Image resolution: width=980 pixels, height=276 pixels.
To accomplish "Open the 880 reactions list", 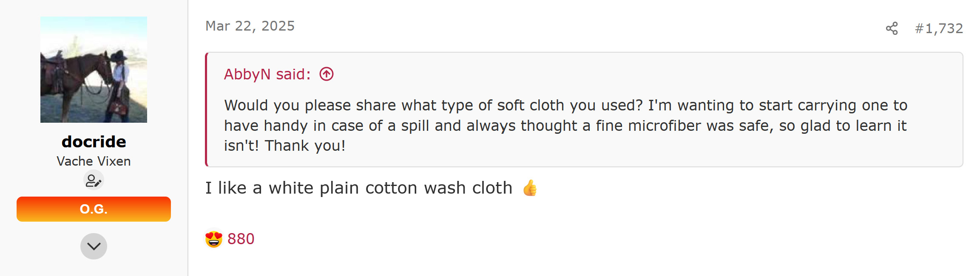I will (x=241, y=239).
